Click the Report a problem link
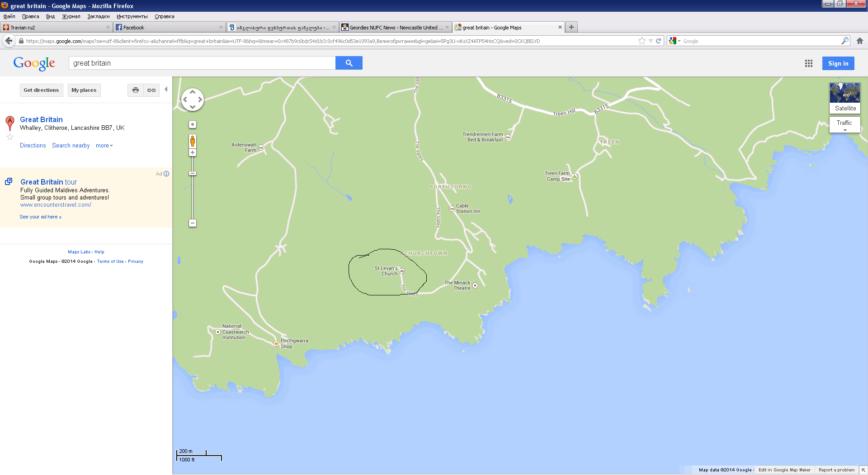 coord(836,470)
